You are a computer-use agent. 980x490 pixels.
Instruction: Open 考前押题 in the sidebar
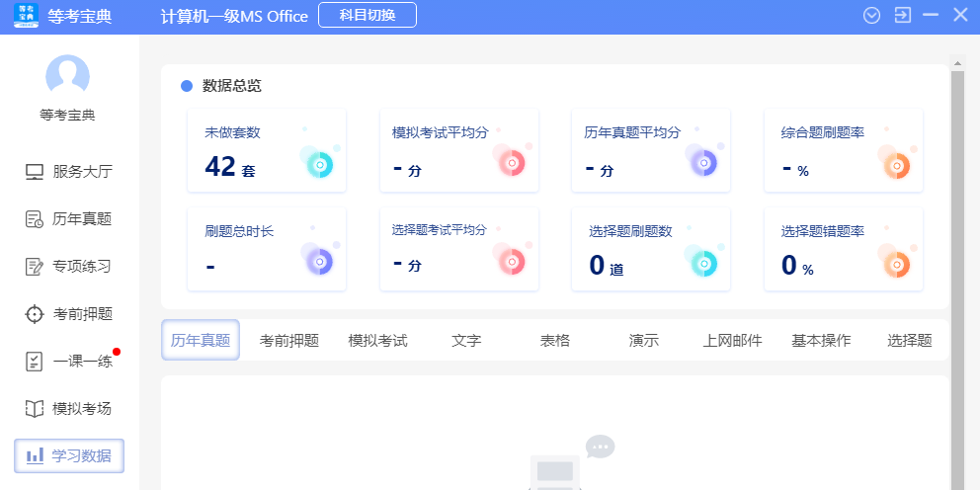[69, 314]
